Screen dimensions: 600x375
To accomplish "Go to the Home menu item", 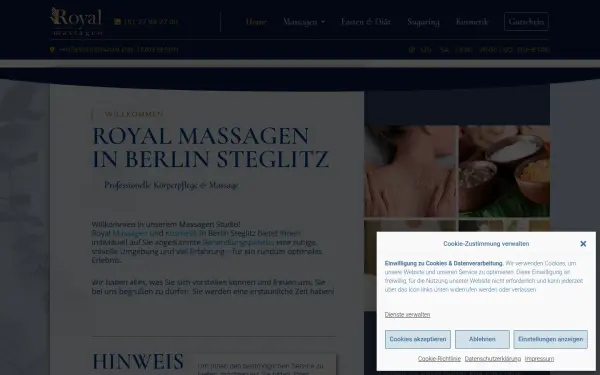I will click(256, 22).
